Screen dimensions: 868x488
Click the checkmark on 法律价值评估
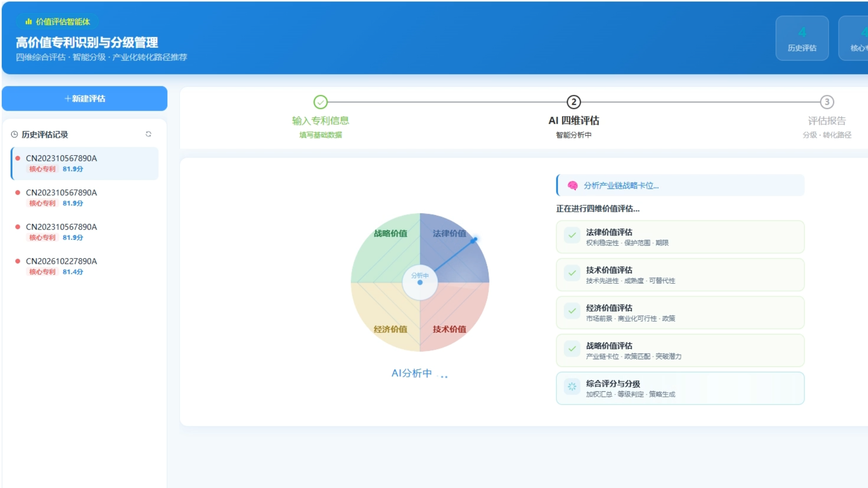(572, 235)
